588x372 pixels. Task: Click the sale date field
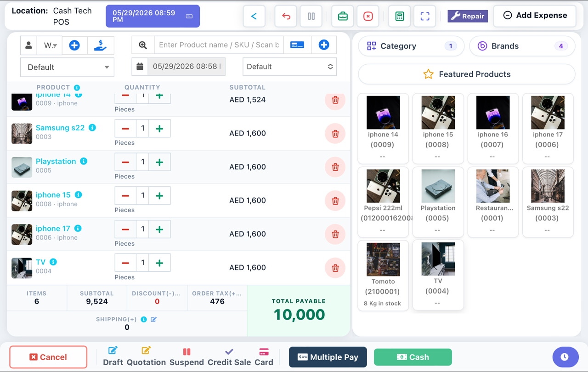coord(187,67)
